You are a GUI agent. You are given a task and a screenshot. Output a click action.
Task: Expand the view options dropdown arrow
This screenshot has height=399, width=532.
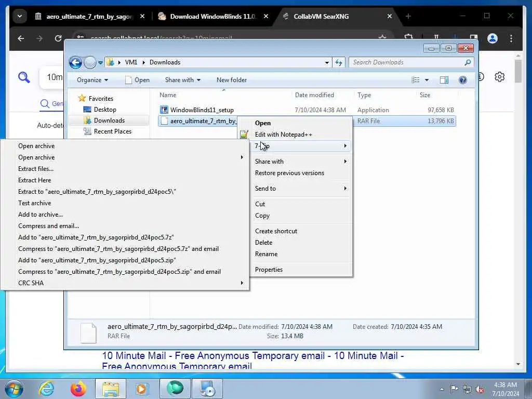tap(427, 80)
